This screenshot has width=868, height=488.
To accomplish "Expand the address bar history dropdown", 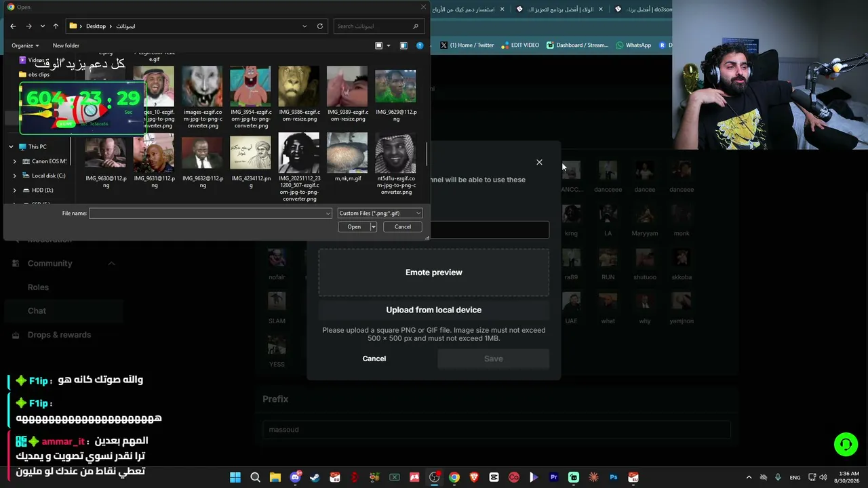I will click(x=304, y=26).
